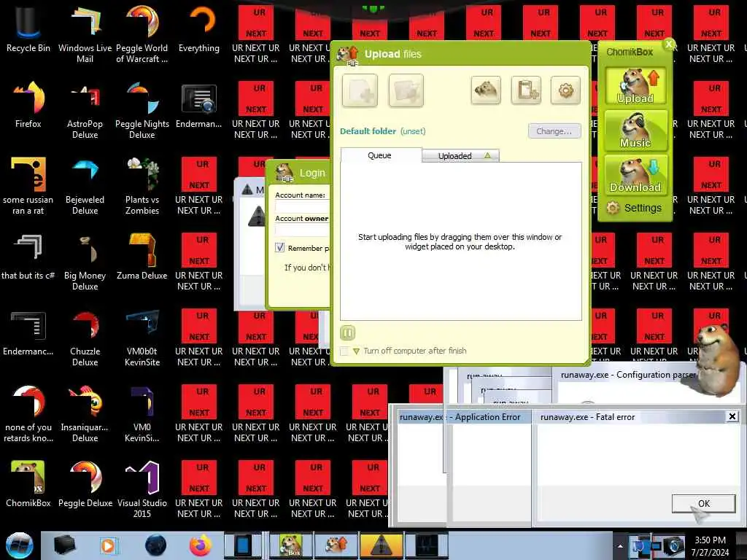Select the Peggle Deluxe desktop icon
The width and height of the screenshot is (747, 560).
[85, 483]
